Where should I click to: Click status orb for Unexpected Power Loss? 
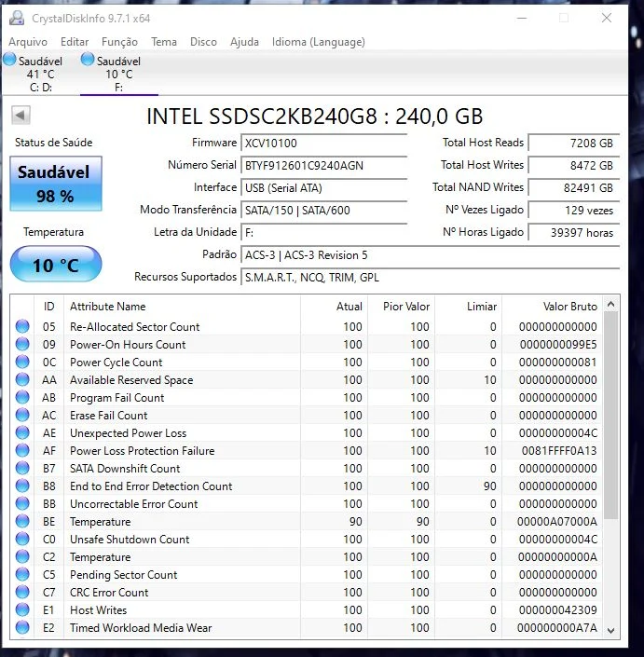point(22,432)
